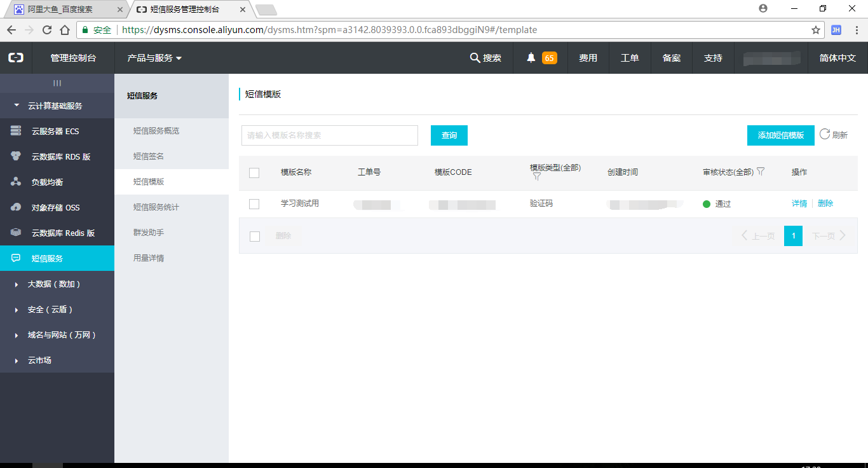Screen dimensions: 868x468
Task: Open 短信服务统计 in submenu
Action: pos(156,207)
